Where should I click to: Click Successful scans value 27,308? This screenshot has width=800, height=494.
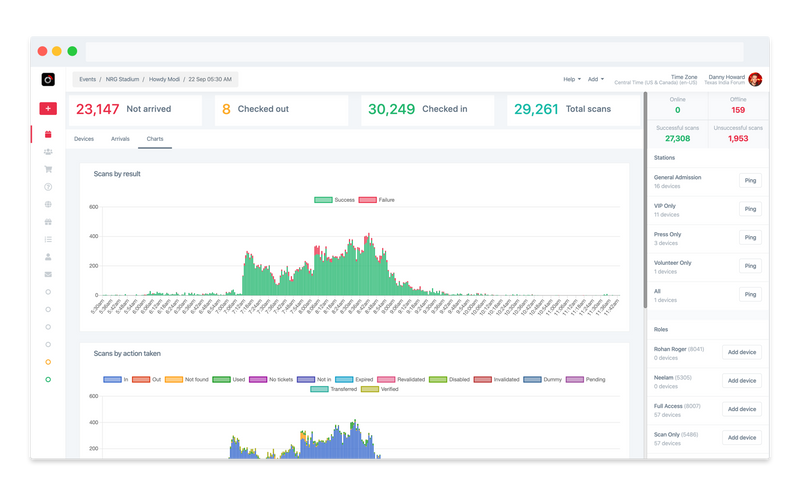(x=678, y=138)
